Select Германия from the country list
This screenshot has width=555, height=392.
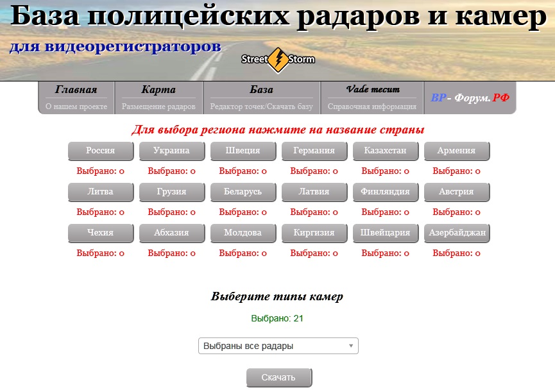(x=314, y=151)
